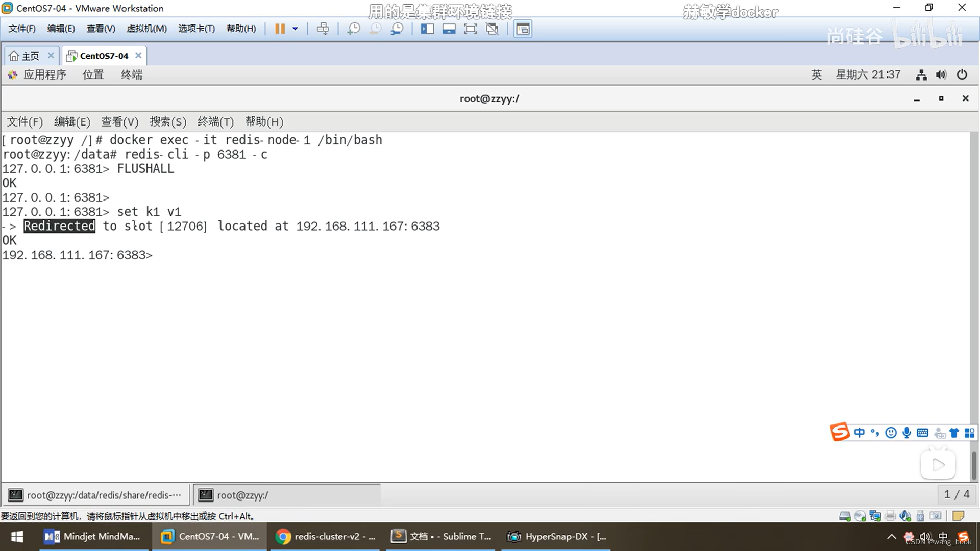Viewport: 980px width, 551px height.
Task: Toggle the library sidebar view
Action: point(427,29)
